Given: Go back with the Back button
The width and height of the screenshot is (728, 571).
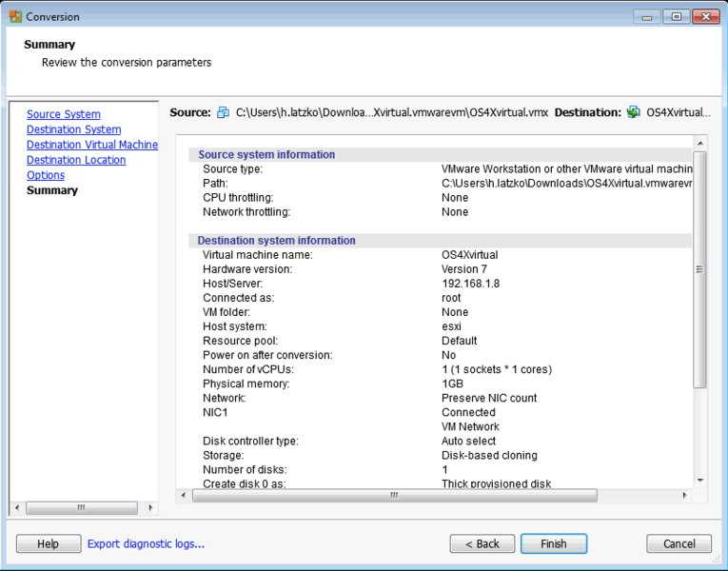Looking at the screenshot, I should pyautogui.click(x=482, y=544).
